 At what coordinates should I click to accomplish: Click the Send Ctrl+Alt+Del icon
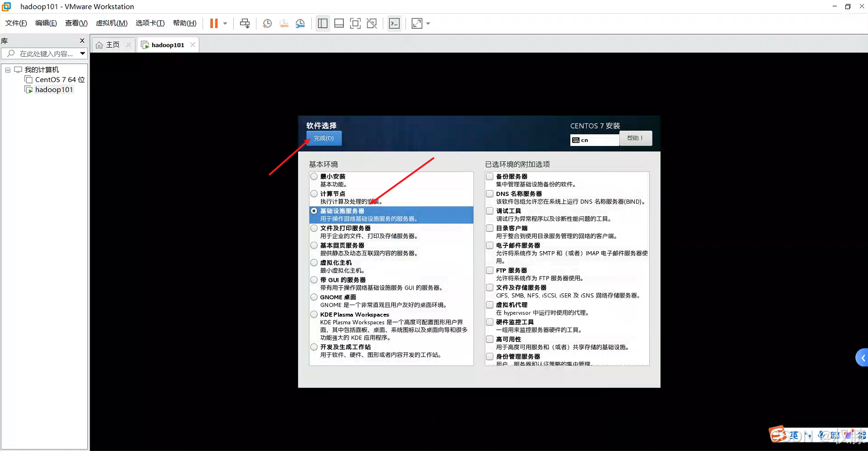(245, 23)
